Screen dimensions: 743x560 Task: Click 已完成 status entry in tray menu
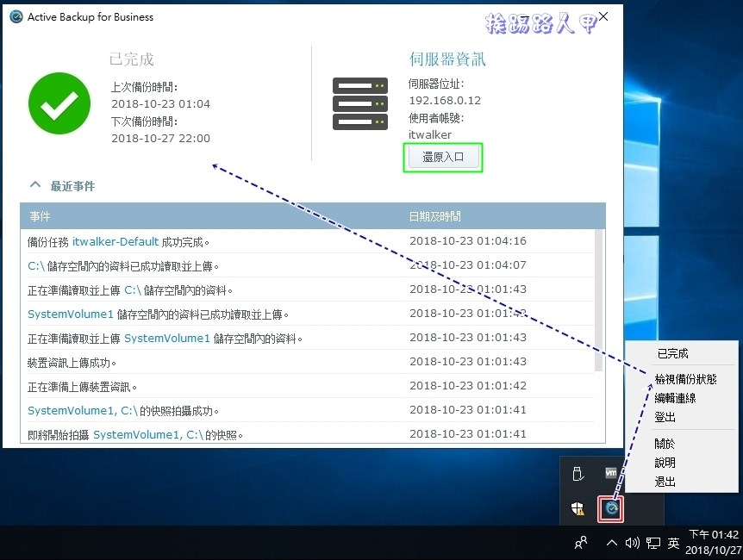[x=673, y=353]
